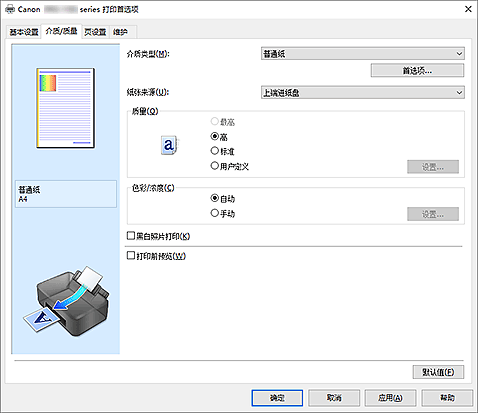Close the print preferences dialog
Image resolution: width=478 pixels, height=413 pixels.
(468, 9)
